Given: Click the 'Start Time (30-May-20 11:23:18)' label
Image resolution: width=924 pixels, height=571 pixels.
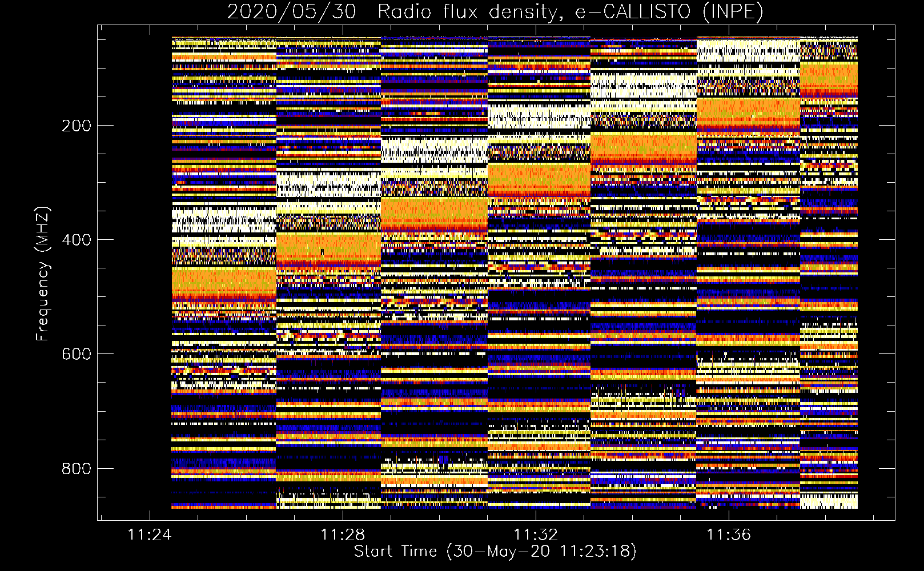Looking at the screenshot, I should [x=495, y=552].
